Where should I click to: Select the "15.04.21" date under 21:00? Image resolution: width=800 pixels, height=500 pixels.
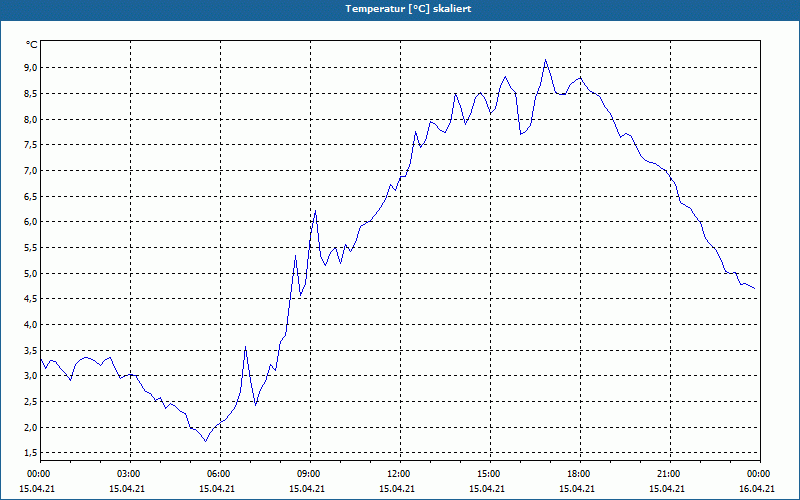(667, 489)
